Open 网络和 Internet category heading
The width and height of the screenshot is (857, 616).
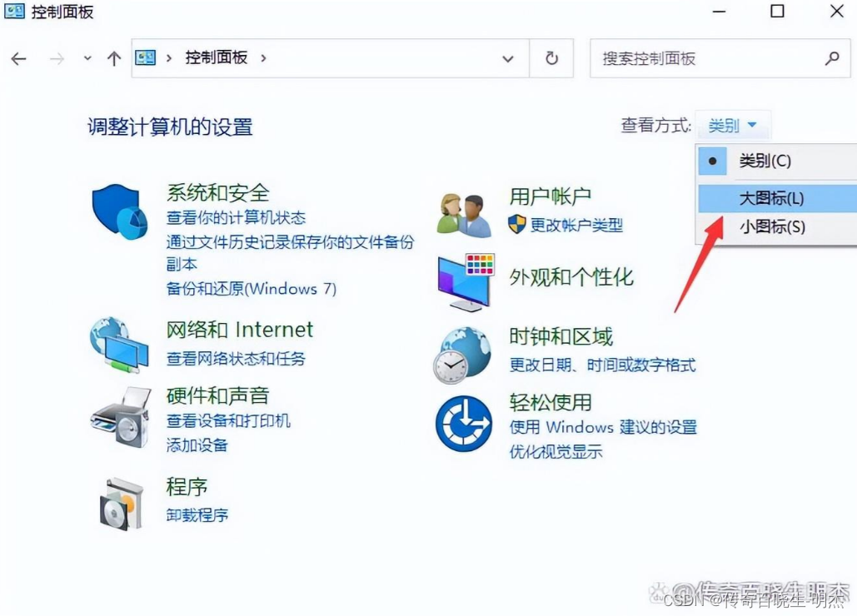coord(239,330)
